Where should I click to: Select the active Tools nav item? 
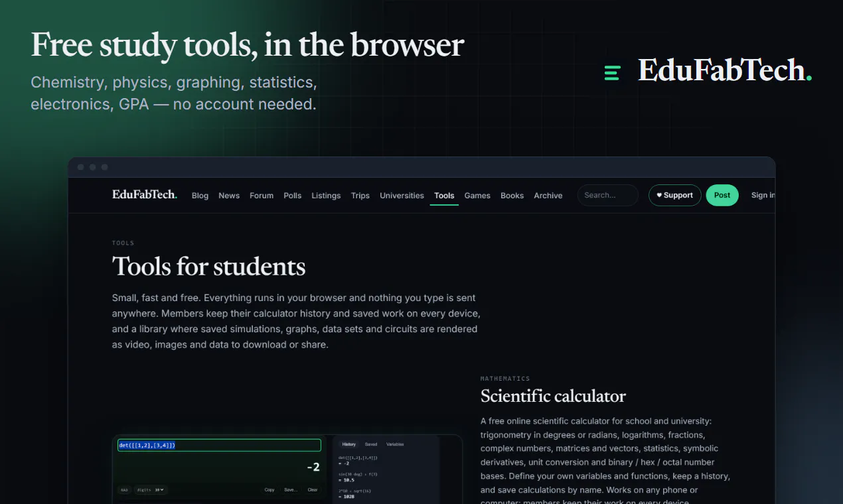[444, 196]
